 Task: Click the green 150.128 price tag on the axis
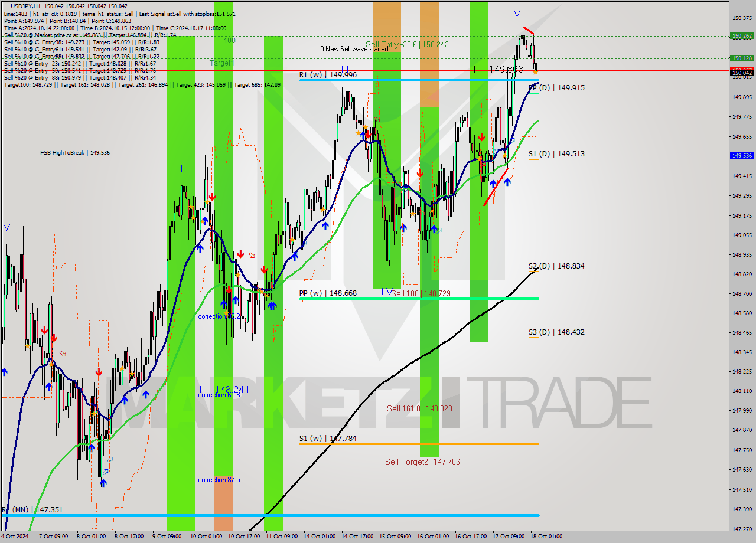742,58
